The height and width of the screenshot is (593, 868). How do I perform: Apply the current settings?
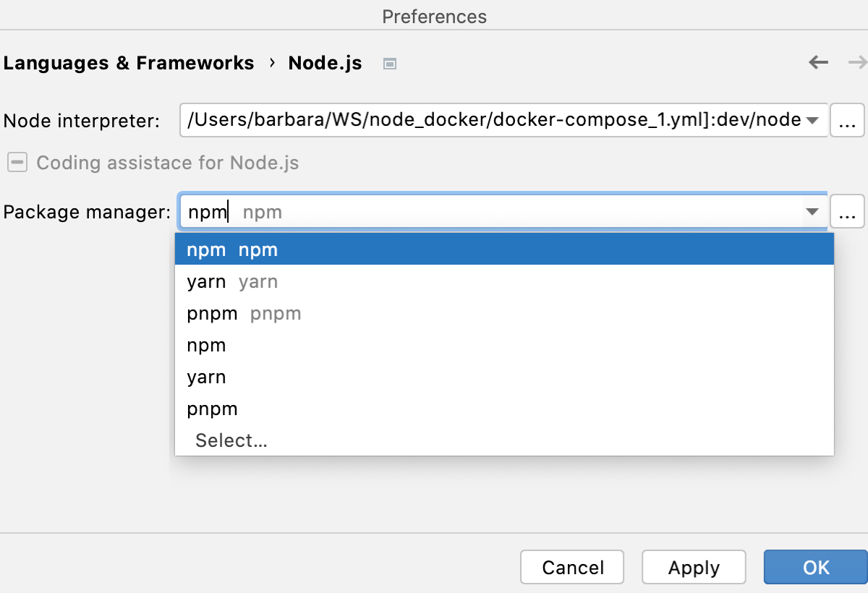pos(693,567)
